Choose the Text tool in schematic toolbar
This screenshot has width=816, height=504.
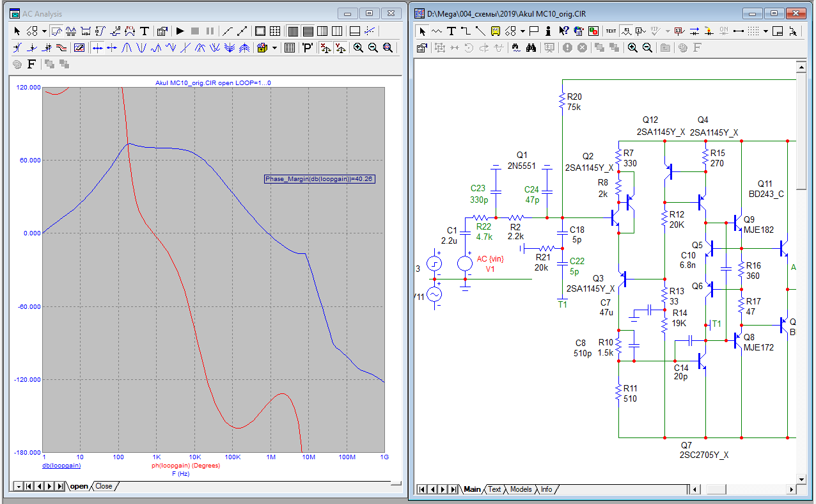(x=451, y=31)
